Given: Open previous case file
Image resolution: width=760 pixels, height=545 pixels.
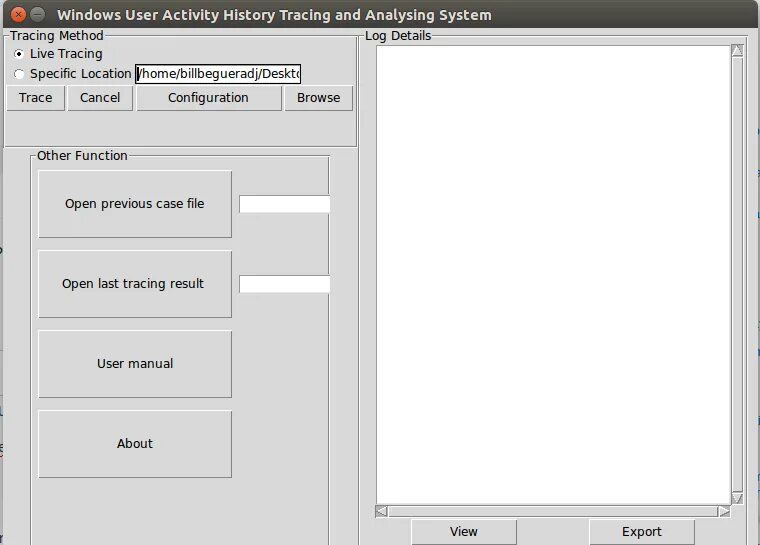Looking at the screenshot, I should tap(135, 204).
